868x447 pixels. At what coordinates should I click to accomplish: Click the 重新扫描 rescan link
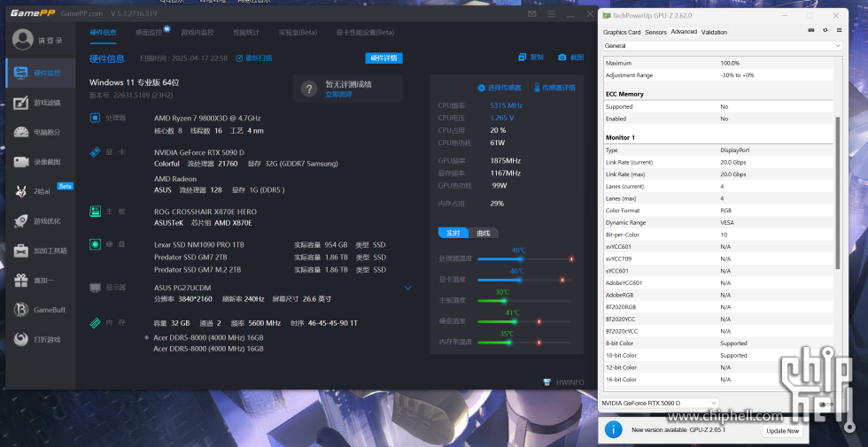point(253,58)
